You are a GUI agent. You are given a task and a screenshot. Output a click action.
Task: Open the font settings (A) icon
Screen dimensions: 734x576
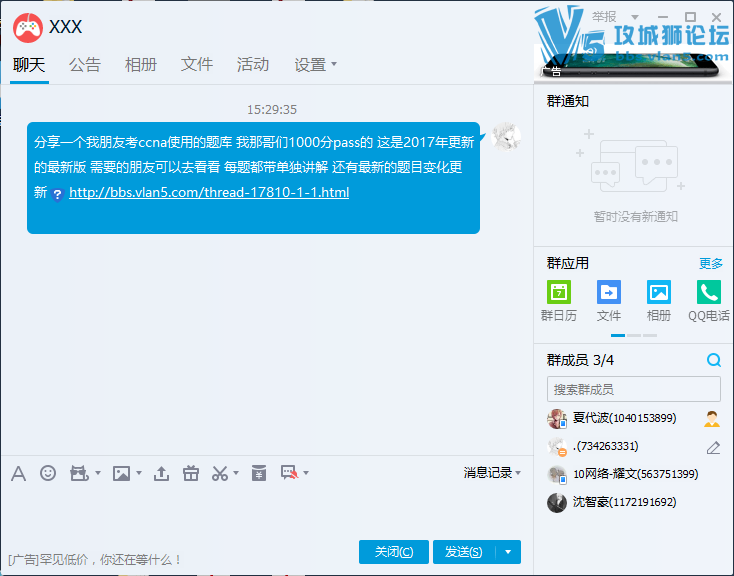18,473
